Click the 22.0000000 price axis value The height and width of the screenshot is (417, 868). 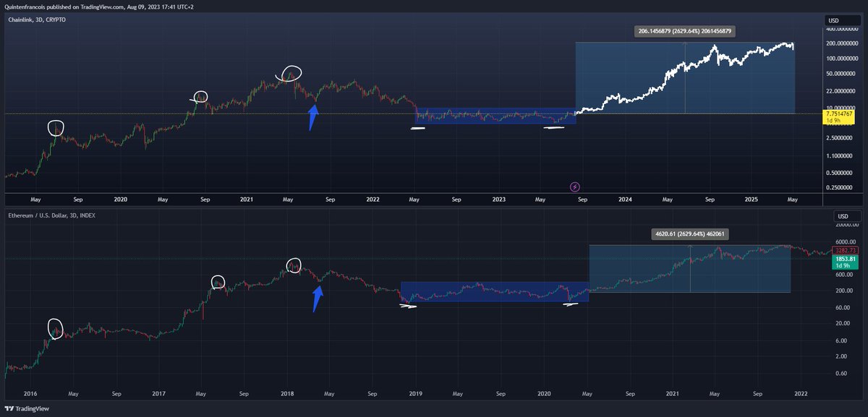tap(842, 91)
